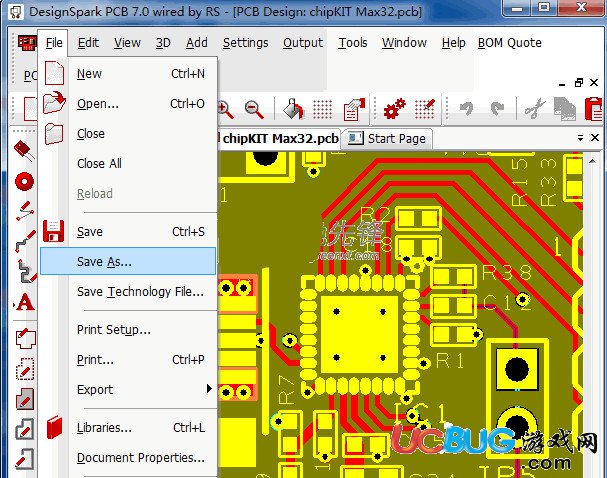Choose Close All from the File menu
The image size is (607, 478).
(128, 163)
